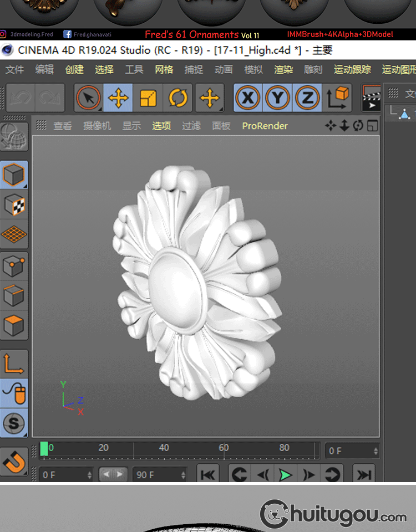Switch to Texture mode checkered cube
This screenshot has width=416, height=532.
[14, 205]
